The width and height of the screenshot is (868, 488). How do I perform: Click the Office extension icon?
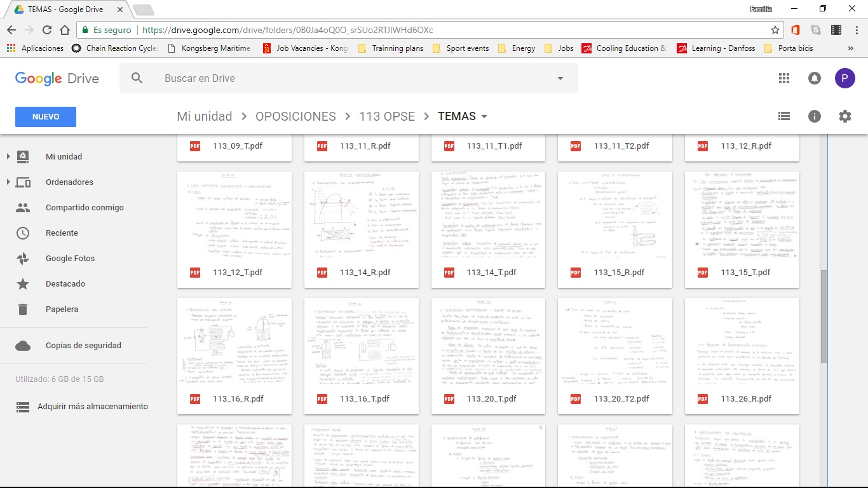tap(796, 30)
